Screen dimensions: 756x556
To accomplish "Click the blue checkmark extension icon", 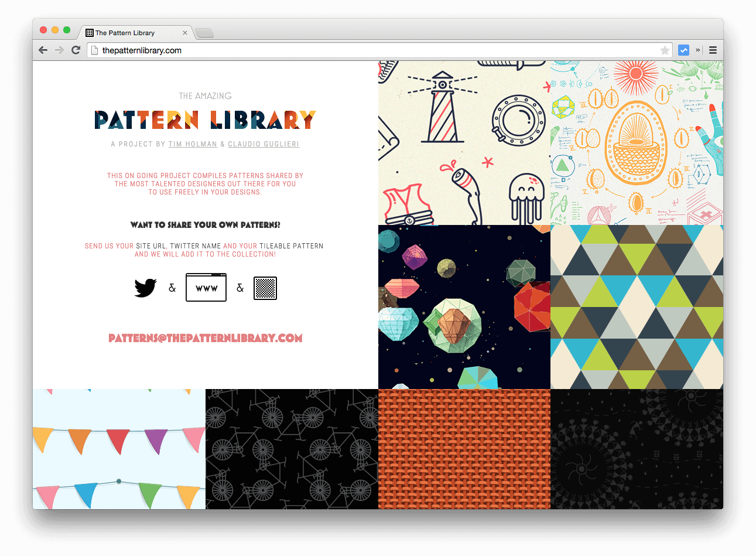I will [684, 50].
